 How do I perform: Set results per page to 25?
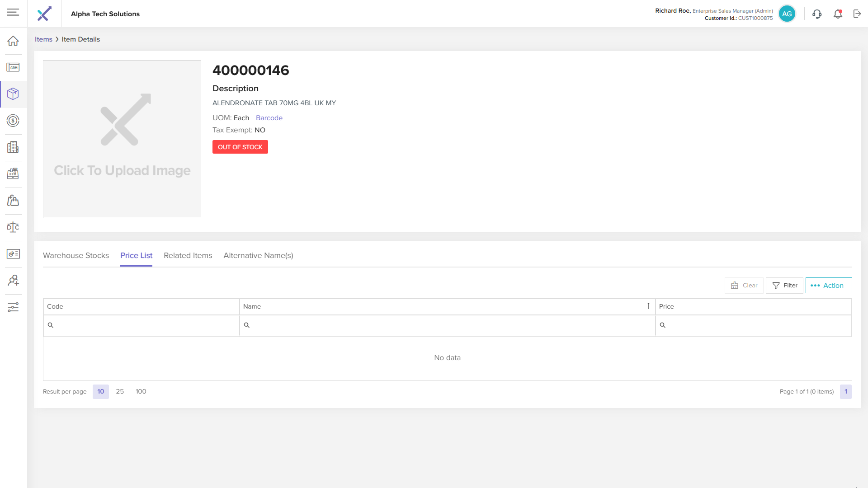tap(120, 391)
